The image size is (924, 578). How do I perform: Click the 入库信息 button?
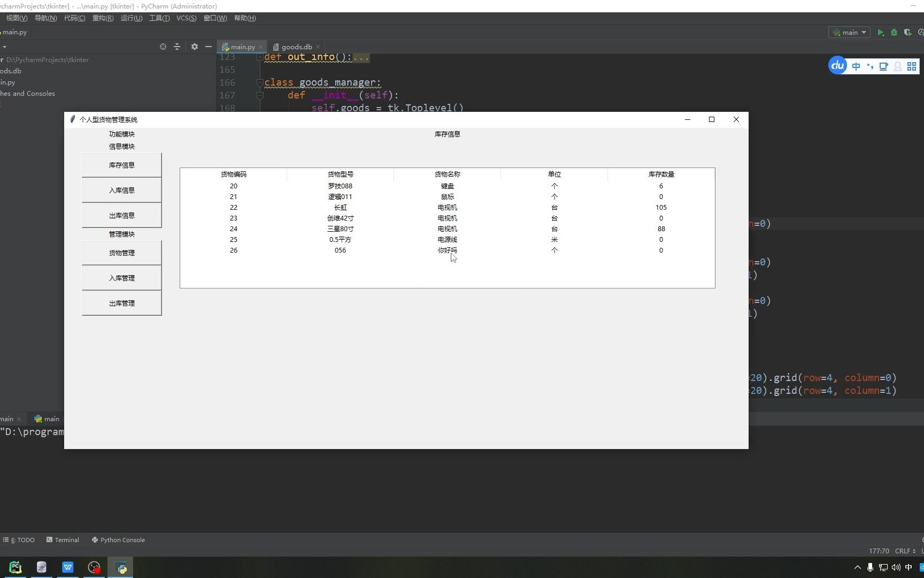121,190
